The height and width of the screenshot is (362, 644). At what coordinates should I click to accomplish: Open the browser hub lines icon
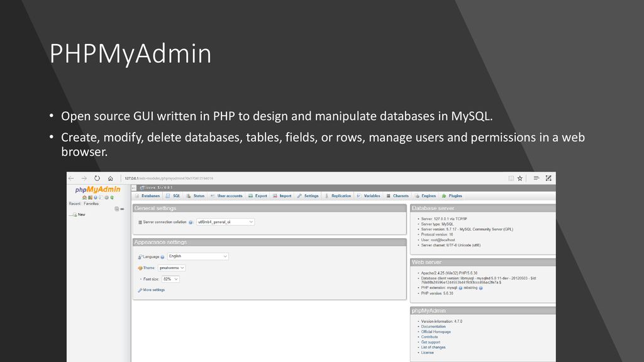tap(536, 178)
